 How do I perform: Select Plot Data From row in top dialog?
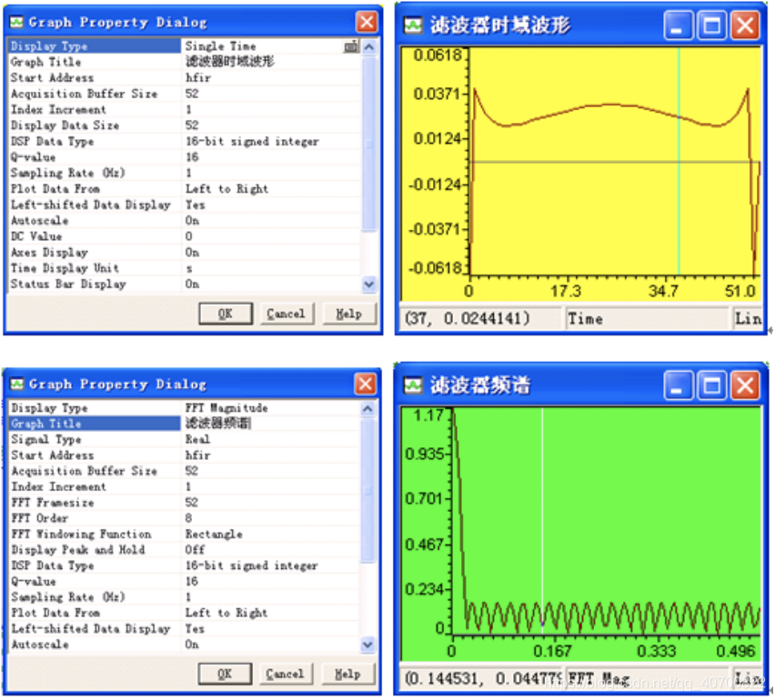coord(184,189)
